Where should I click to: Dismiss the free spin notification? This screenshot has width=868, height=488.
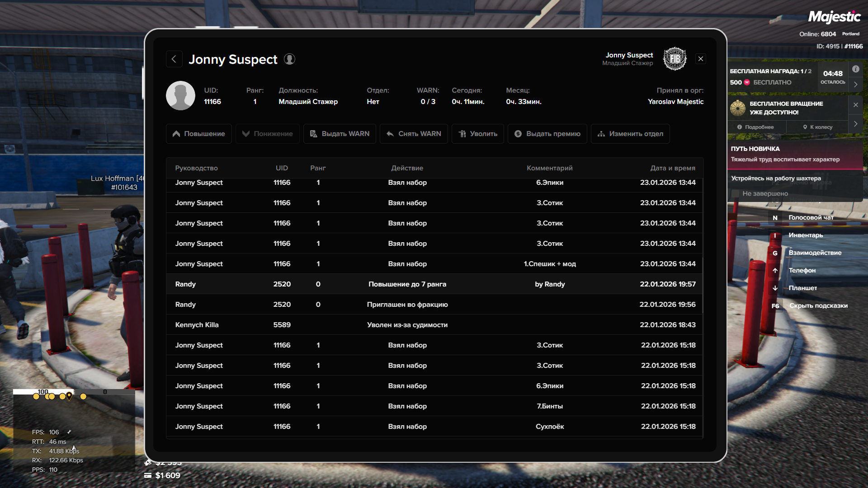tap(855, 105)
